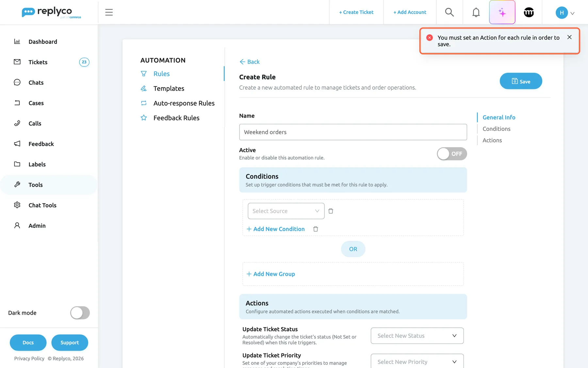Open the Docs button
The height and width of the screenshot is (368, 588).
click(x=28, y=342)
